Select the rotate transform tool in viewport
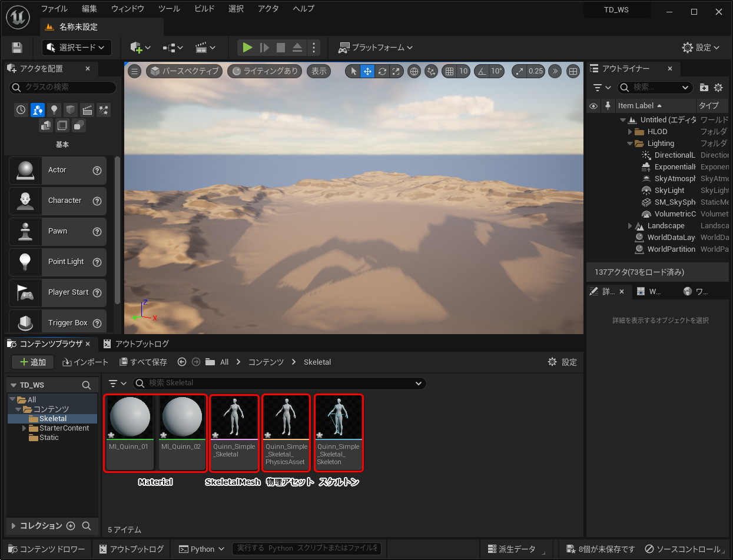 (x=382, y=71)
